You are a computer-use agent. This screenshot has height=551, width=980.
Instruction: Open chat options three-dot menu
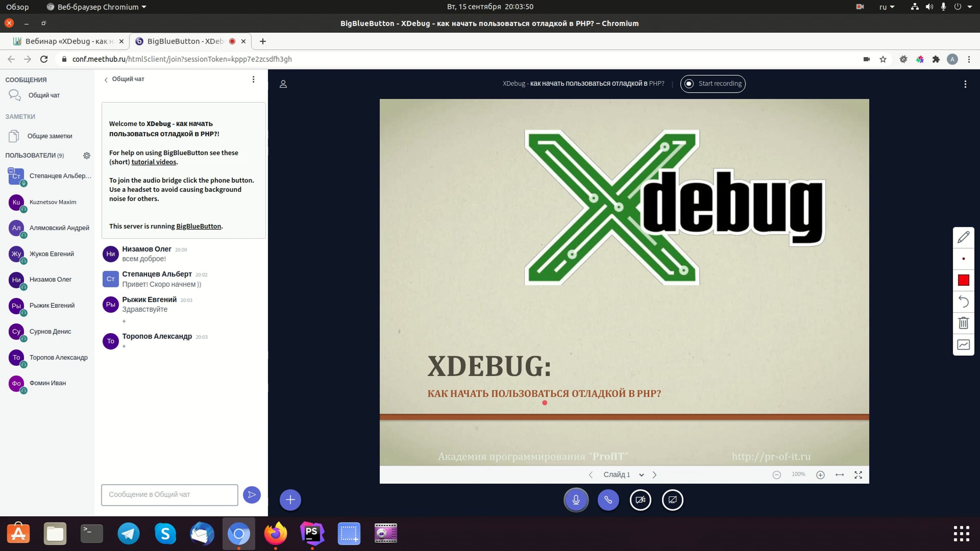click(x=253, y=79)
